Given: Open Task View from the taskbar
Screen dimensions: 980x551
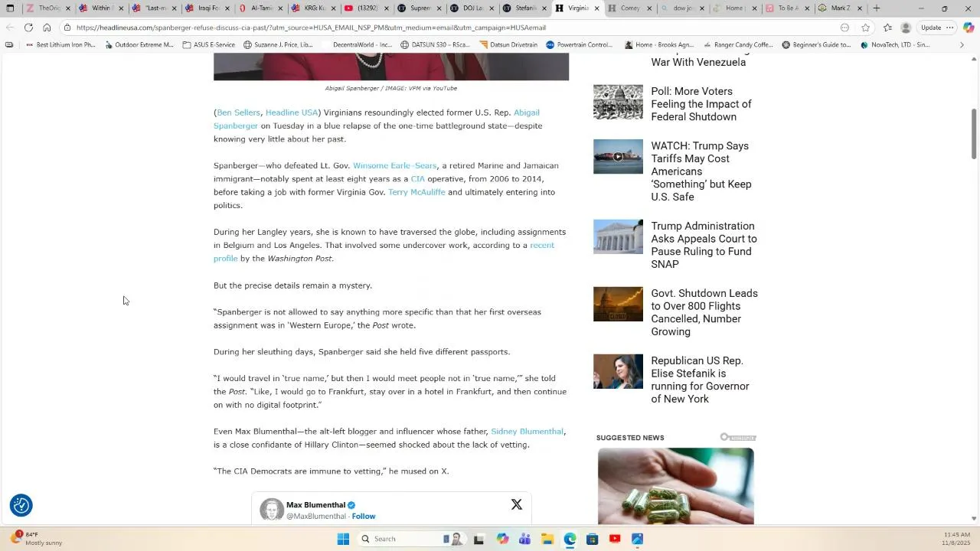Looking at the screenshot, I should click(x=479, y=539).
